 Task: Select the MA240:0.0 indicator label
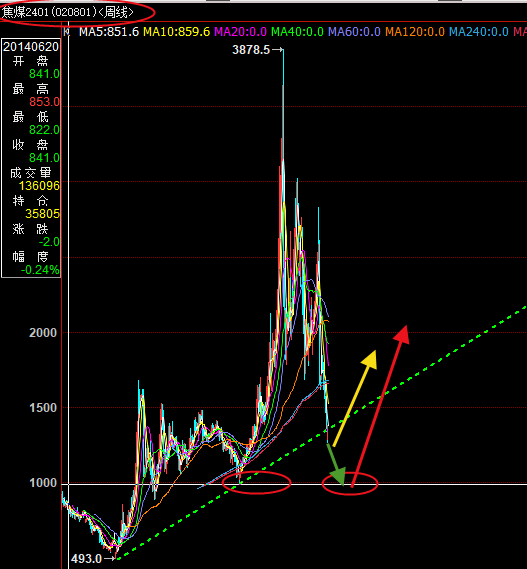479,32
